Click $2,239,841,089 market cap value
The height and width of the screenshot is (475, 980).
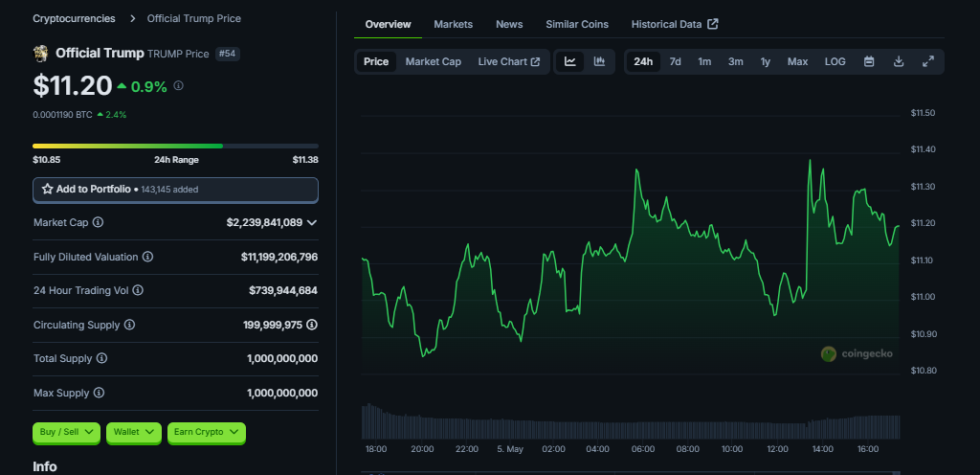[x=264, y=222]
